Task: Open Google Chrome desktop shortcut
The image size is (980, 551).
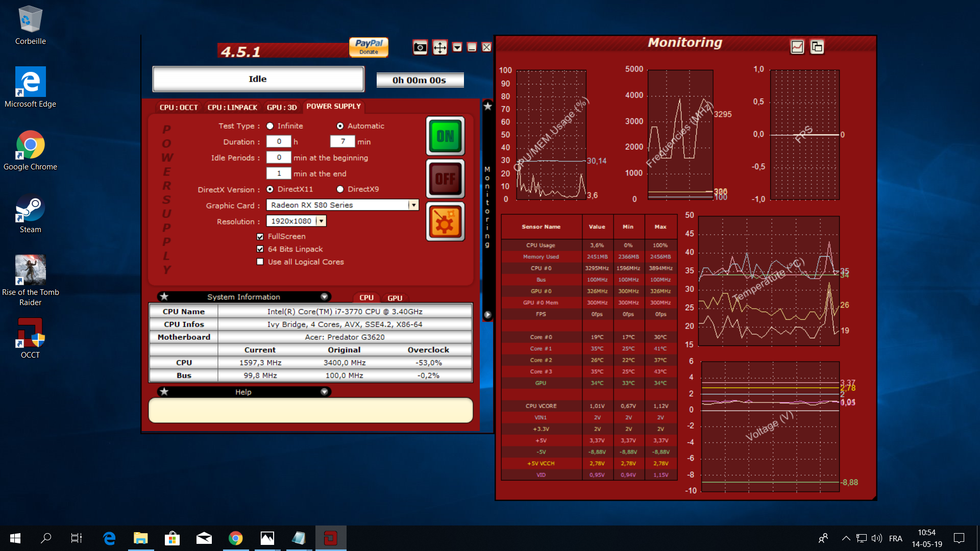Action: (x=30, y=151)
